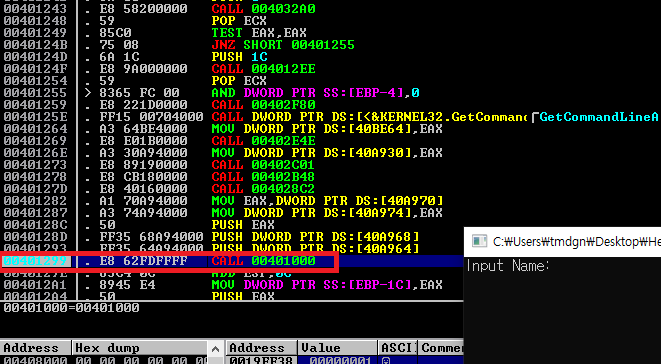
Task: Select the CALL 004032A0 instruction
Action: 263,8
